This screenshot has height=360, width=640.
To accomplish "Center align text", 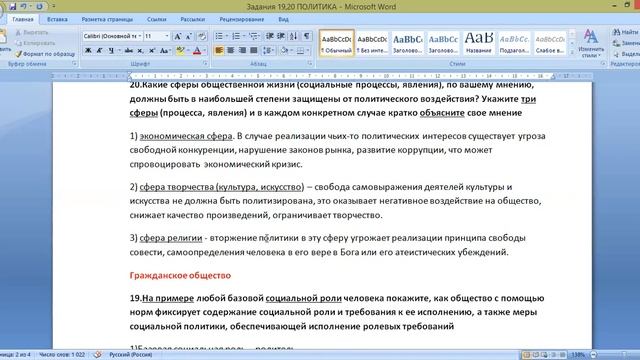I will [231, 51].
